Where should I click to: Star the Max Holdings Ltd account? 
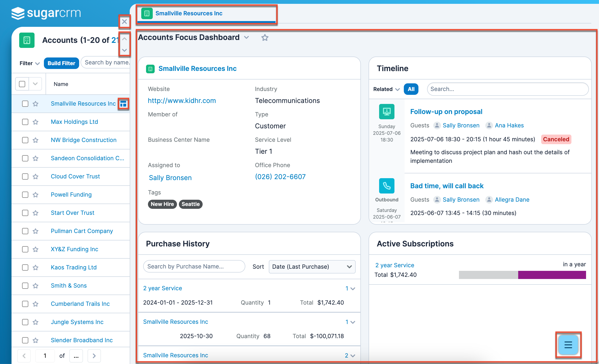(x=36, y=122)
